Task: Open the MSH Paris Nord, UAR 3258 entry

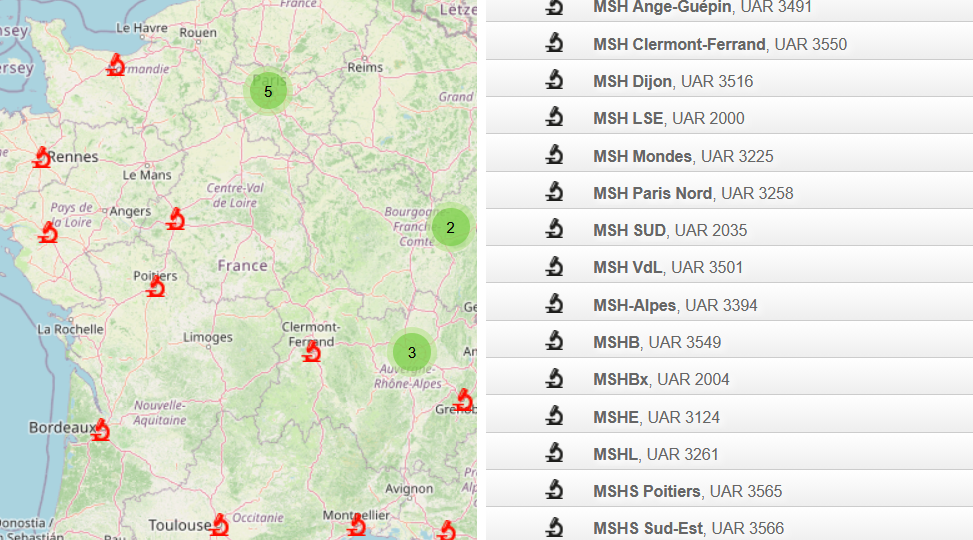Action: [729, 190]
